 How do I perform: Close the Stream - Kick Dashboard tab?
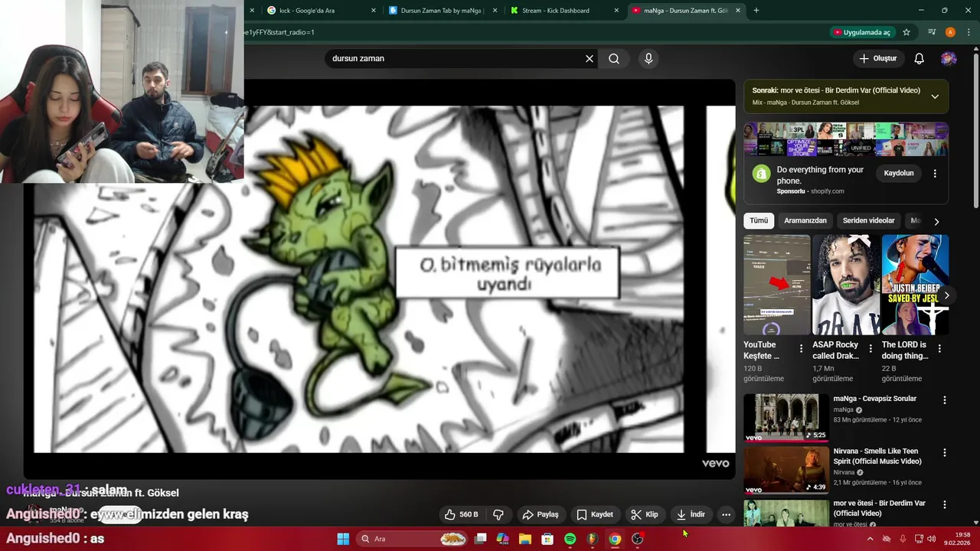point(616,11)
